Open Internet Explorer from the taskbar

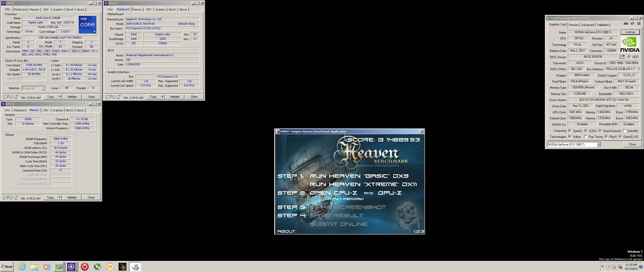[x=22, y=267]
